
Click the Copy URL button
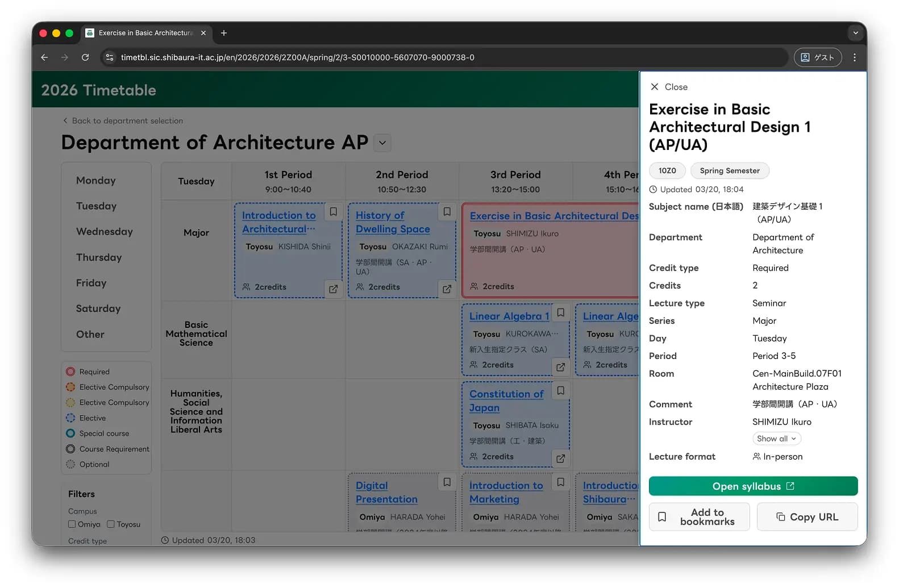807,517
